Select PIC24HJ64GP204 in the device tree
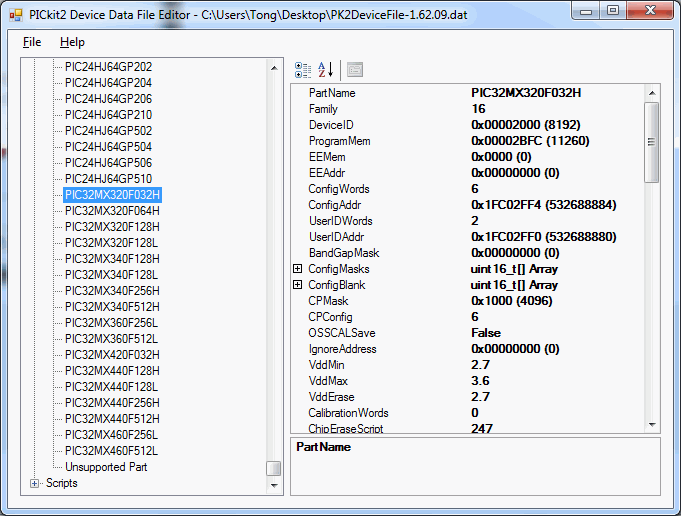Viewport: 681px width, 516px height. [109, 83]
